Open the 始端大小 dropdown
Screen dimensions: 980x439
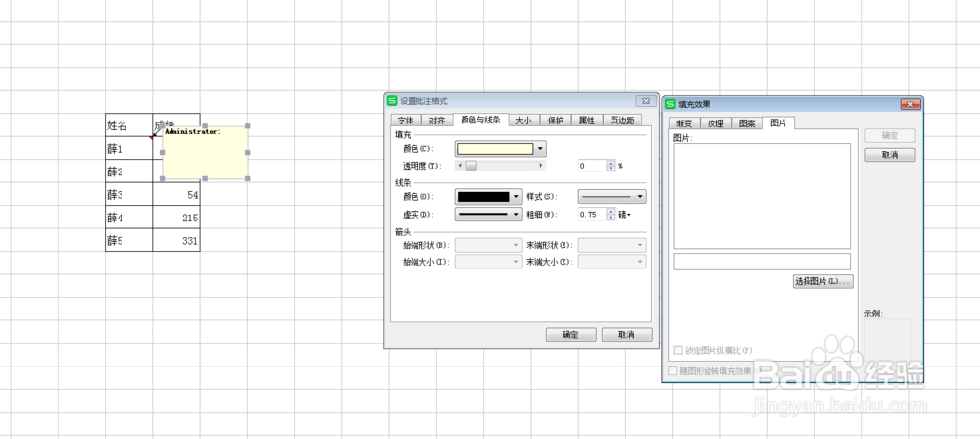[x=488, y=262]
